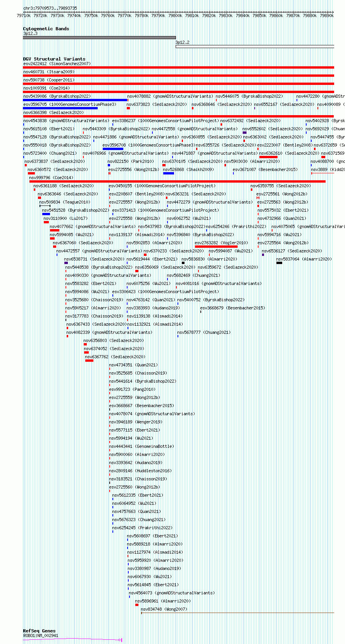The height and width of the screenshot is (644, 345).
Task: Open variant nsv6356803 (Sedlazeck2020)
Action: point(114,340)
